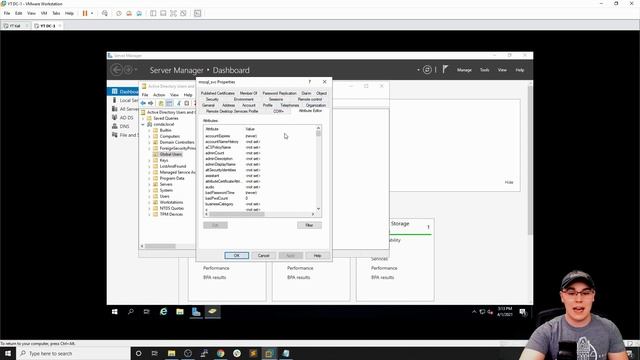Click Internet Explorer icon in VM taskbar

pyautogui.click(x=164, y=312)
